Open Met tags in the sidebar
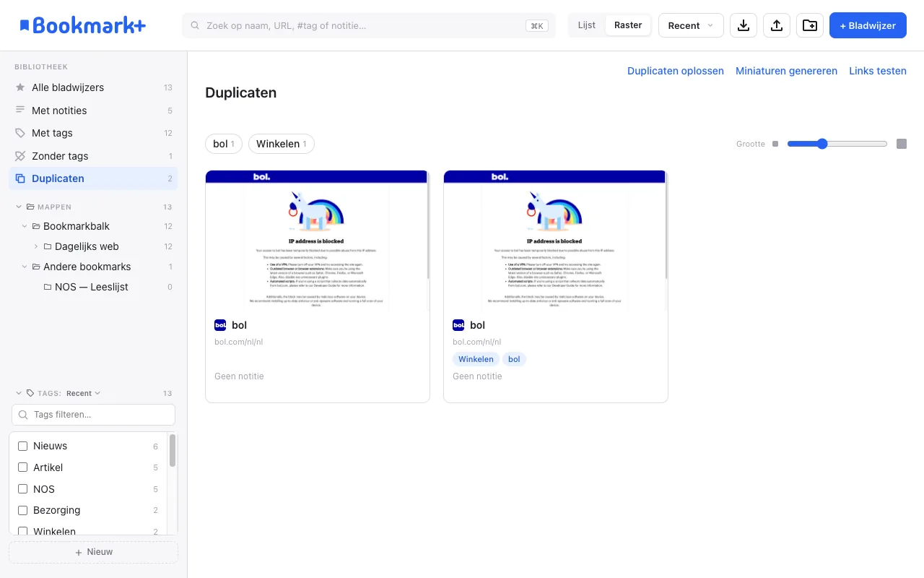 pos(93,133)
